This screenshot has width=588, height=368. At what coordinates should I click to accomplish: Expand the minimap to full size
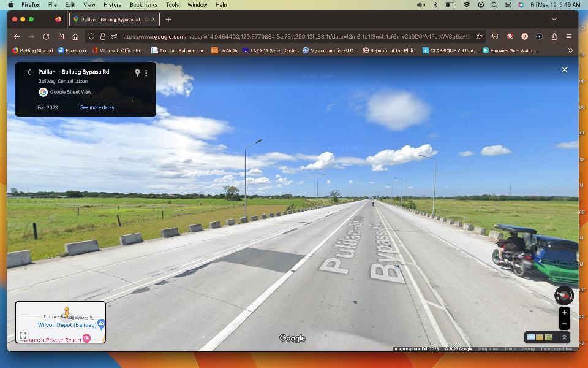click(23, 335)
